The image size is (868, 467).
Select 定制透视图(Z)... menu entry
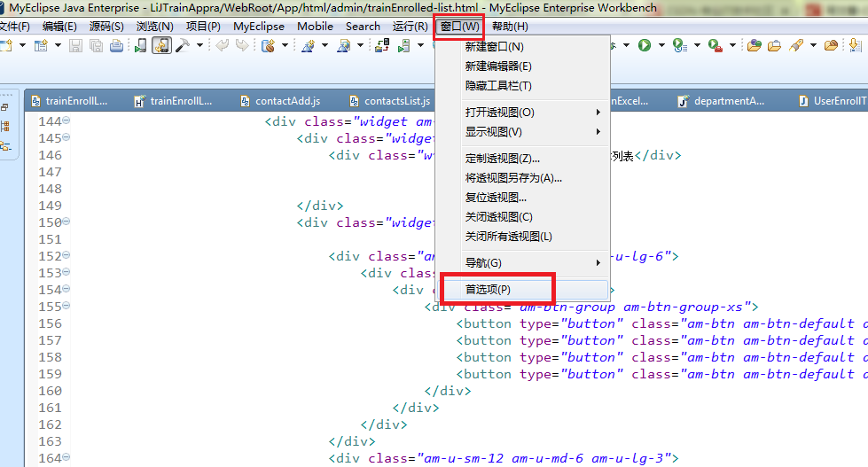point(522,159)
